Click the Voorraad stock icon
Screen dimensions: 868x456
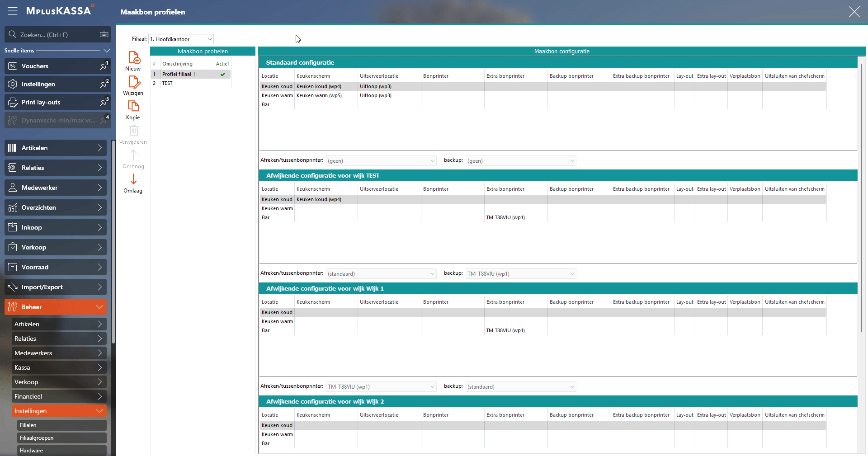(13, 267)
